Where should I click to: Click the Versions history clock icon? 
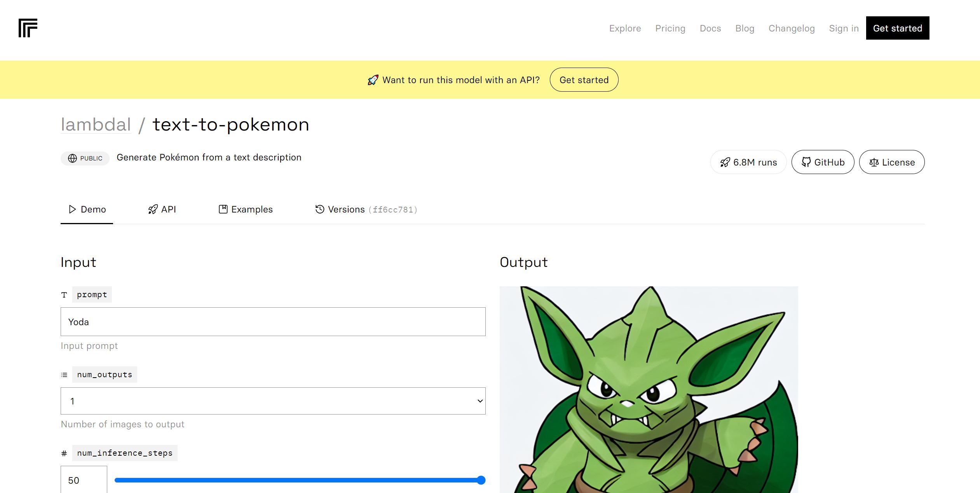(x=319, y=208)
